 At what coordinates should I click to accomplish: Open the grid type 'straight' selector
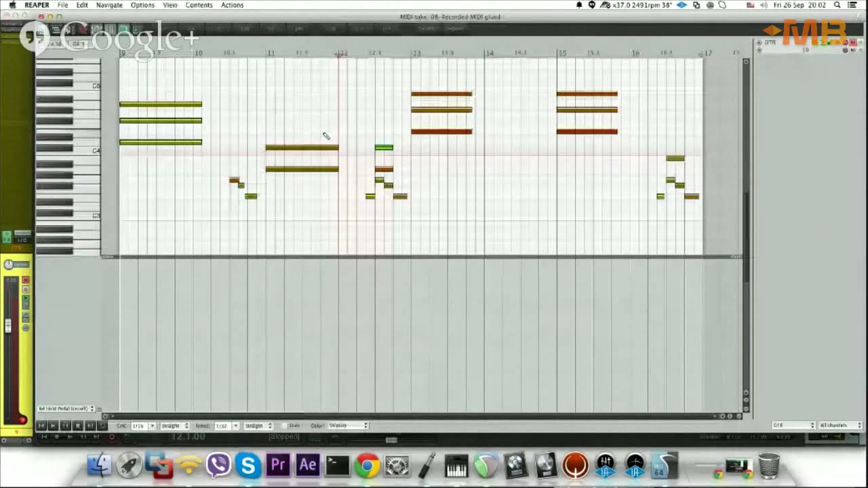(x=175, y=426)
